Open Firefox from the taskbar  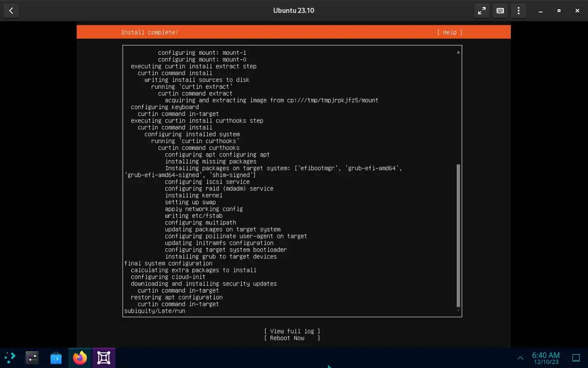pyautogui.click(x=80, y=357)
